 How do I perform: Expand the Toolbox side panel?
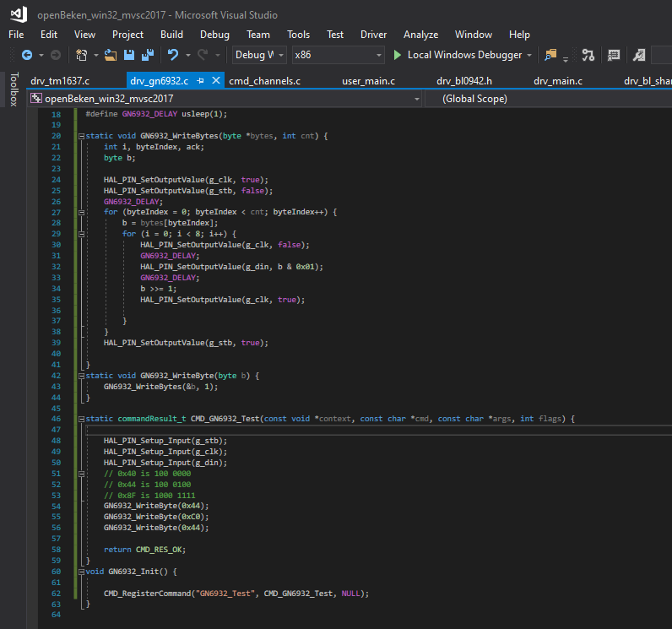tap(14, 89)
